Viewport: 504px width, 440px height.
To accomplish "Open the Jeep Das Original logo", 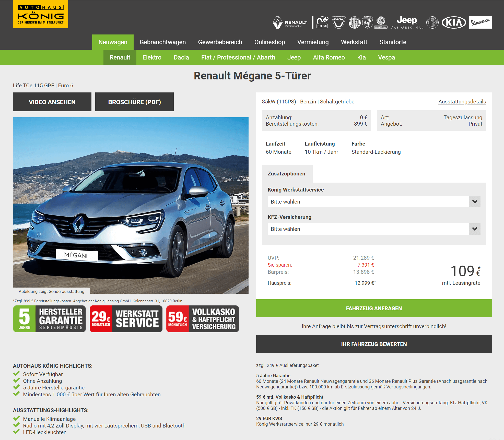I will pyautogui.click(x=407, y=22).
